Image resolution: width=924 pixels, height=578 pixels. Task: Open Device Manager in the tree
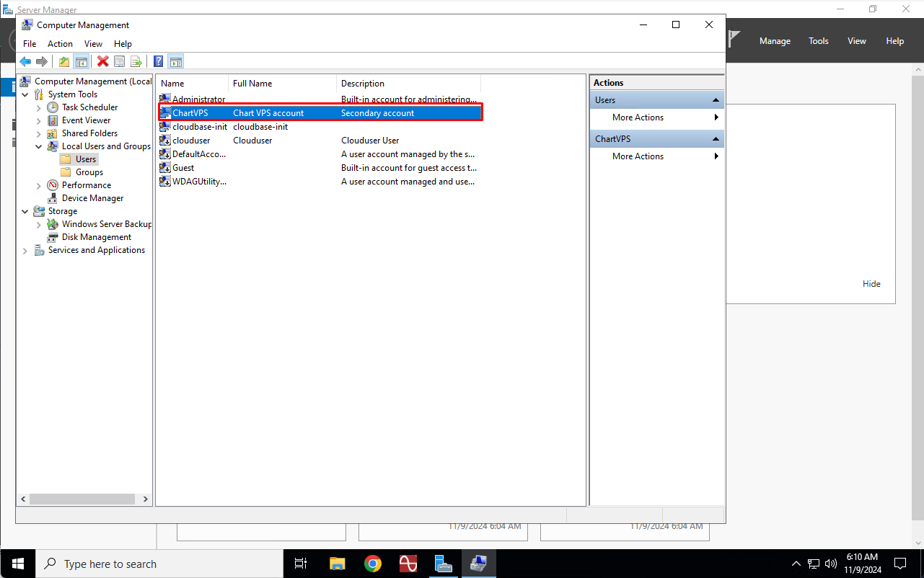92,198
